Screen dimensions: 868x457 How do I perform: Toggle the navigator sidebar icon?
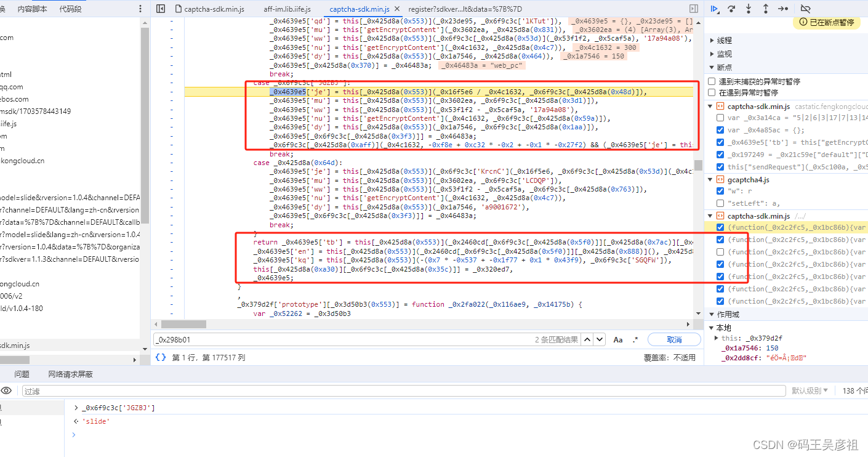point(161,9)
